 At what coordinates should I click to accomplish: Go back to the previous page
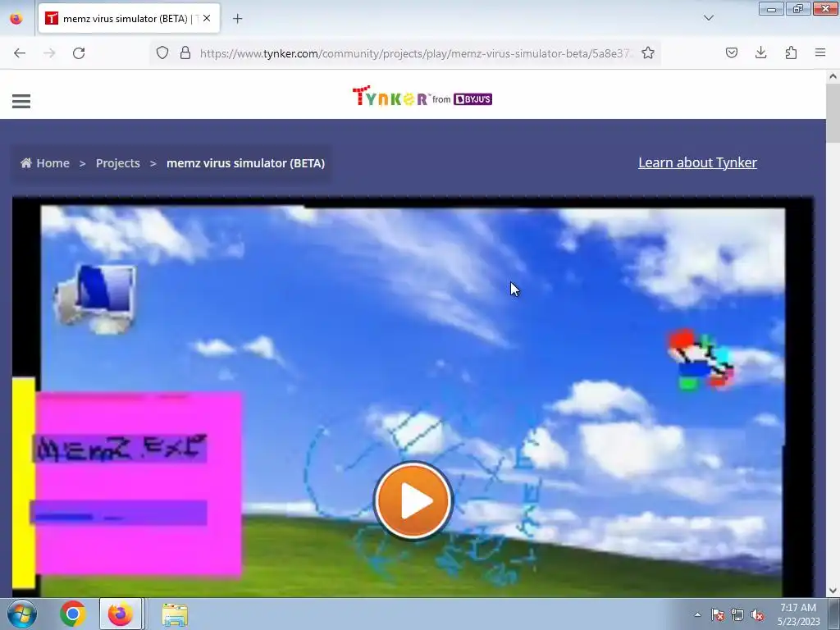[x=20, y=52]
